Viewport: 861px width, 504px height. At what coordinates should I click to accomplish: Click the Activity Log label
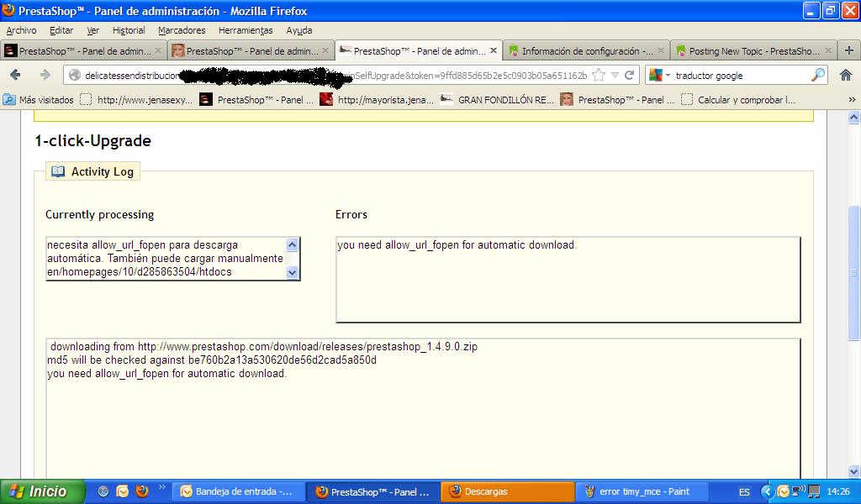[102, 171]
